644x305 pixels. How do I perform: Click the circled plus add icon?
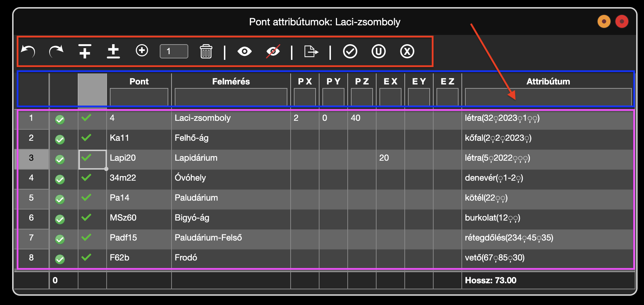pos(142,51)
